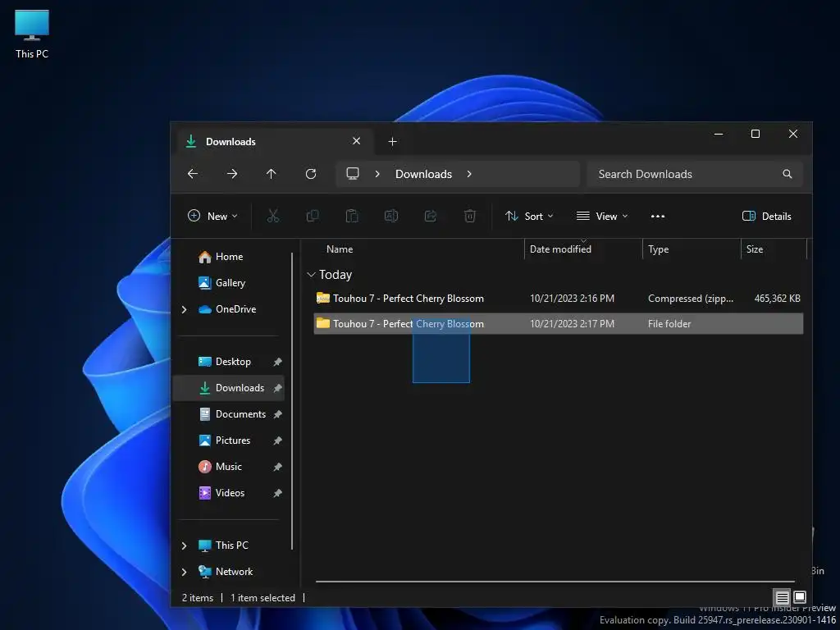Sort by Name column header
Screen dimensions: 840x630
coord(340,249)
